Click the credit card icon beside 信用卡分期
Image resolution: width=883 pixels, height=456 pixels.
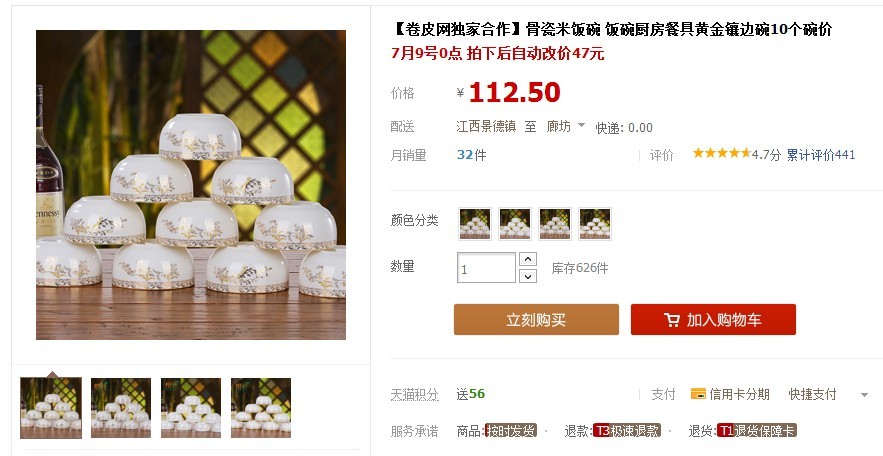(698, 394)
